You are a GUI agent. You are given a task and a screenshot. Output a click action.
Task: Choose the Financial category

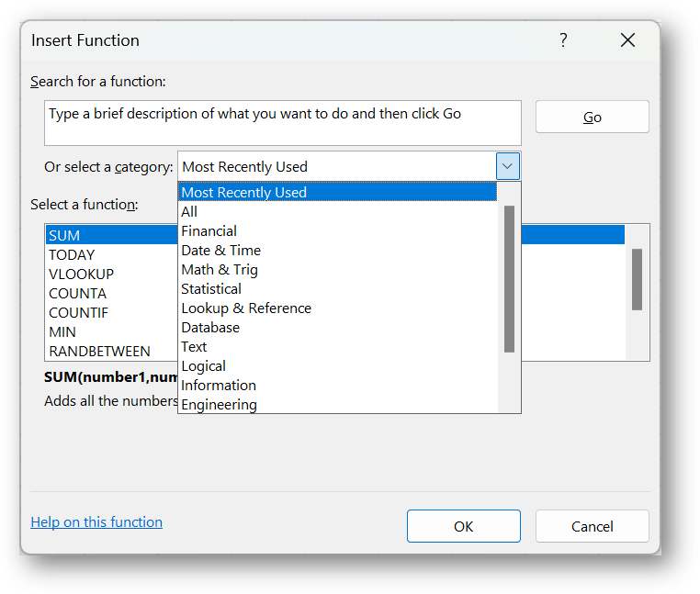[x=337, y=230]
